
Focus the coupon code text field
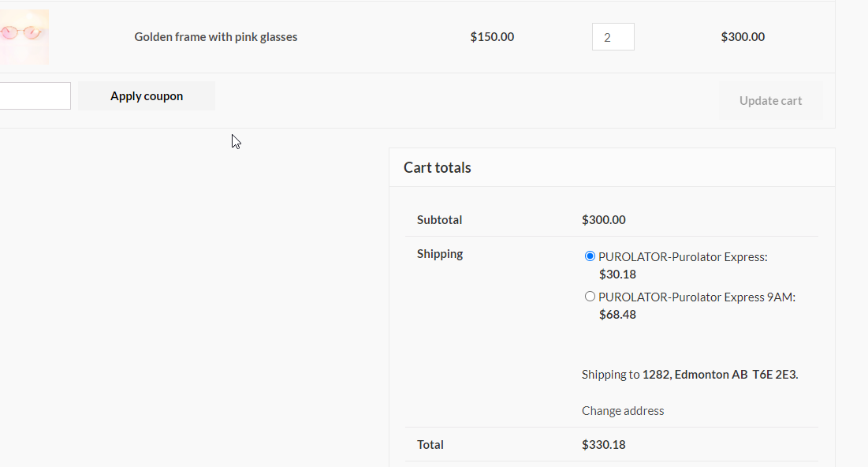point(35,96)
